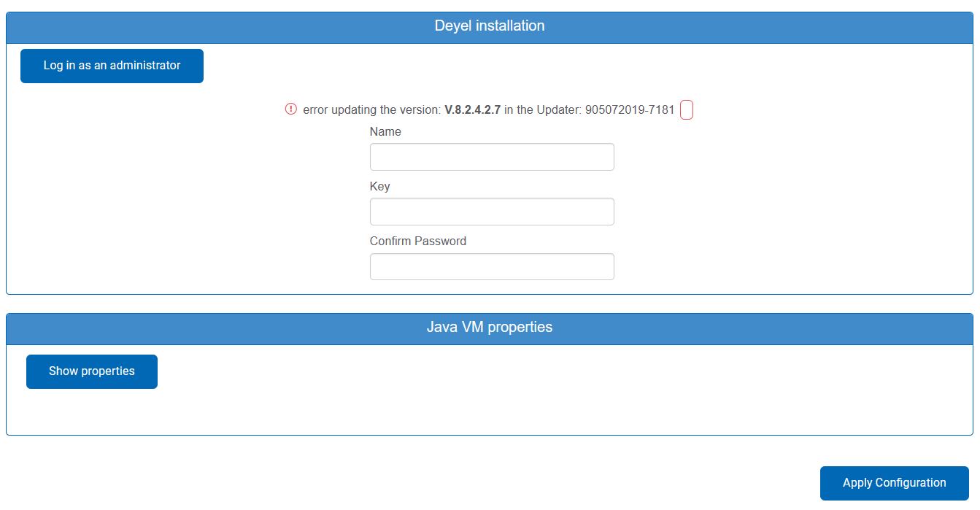Click the red error exclamation icon
This screenshot has height=510, width=980.
(291, 109)
